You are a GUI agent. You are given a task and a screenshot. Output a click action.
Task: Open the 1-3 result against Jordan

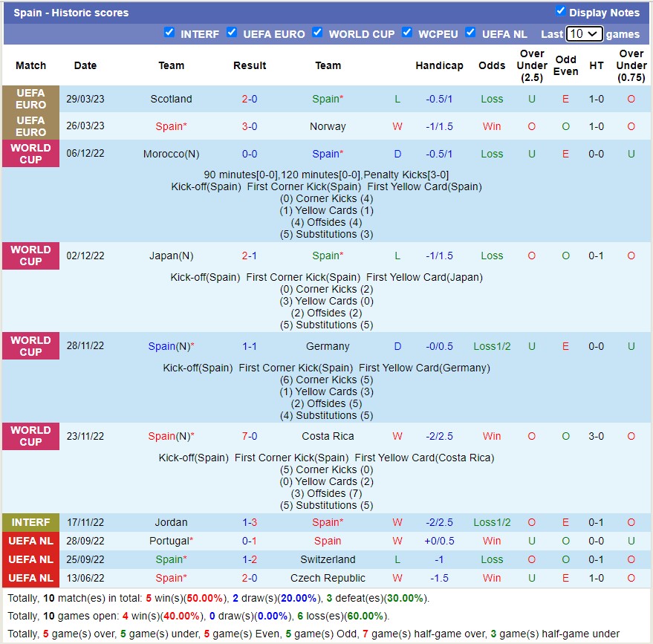[x=250, y=522]
